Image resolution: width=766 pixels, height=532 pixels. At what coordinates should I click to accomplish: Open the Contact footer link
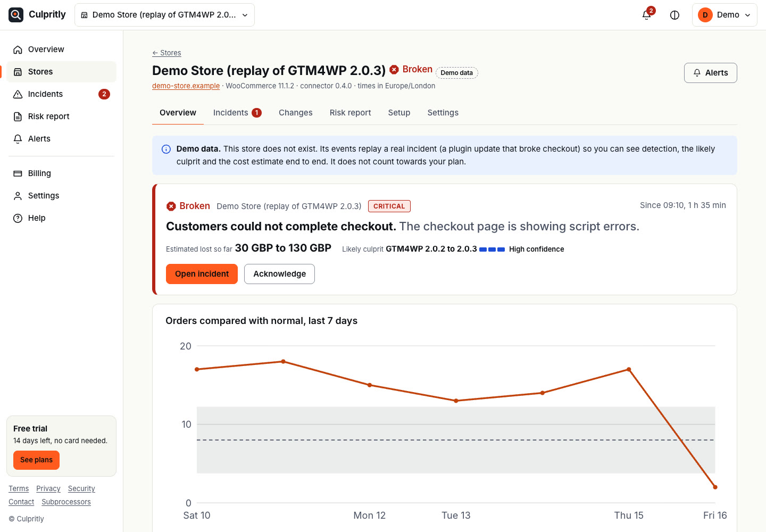tap(21, 502)
